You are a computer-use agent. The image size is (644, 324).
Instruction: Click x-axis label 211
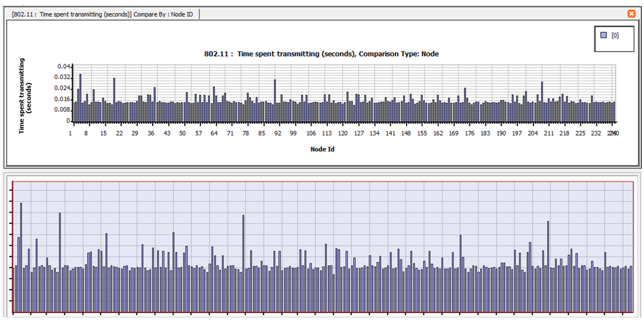click(x=549, y=133)
